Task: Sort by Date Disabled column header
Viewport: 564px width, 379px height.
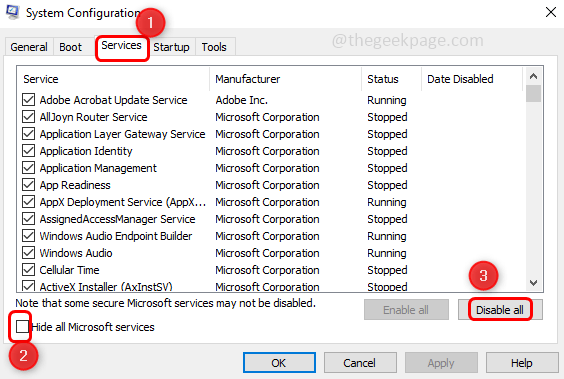Action: 472,79
